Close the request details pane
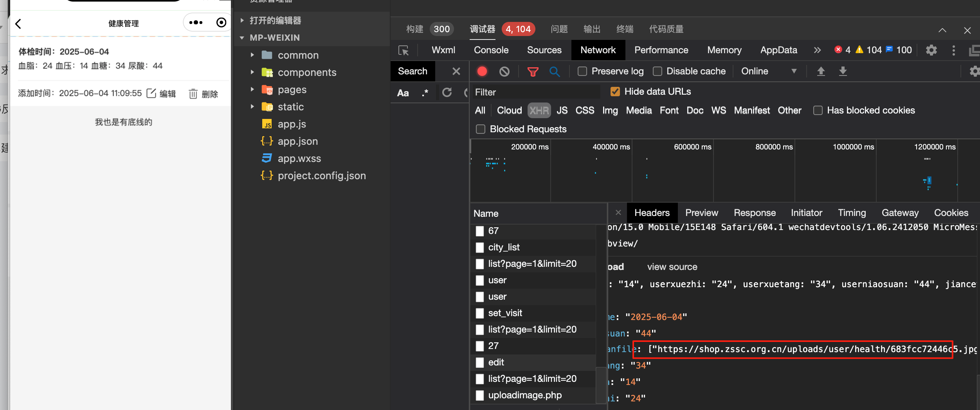 tap(618, 212)
